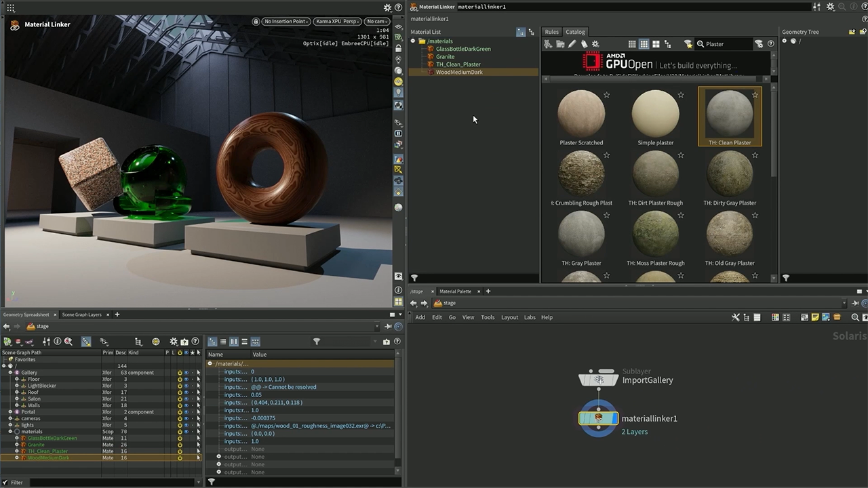This screenshot has height=488, width=868.
Task: Collapse the Gallery prim in scene graph
Action: (x=10, y=373)
